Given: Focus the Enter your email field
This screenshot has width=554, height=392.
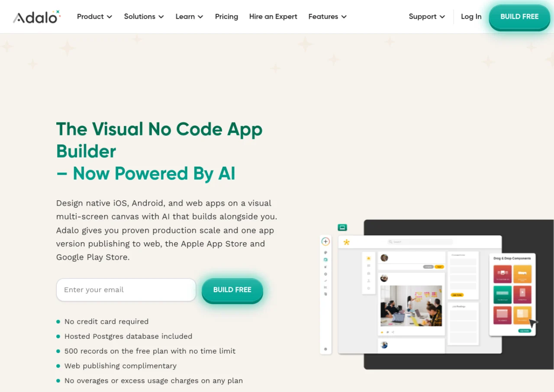Looking at the screenshot, I should [x=126, y=290].
